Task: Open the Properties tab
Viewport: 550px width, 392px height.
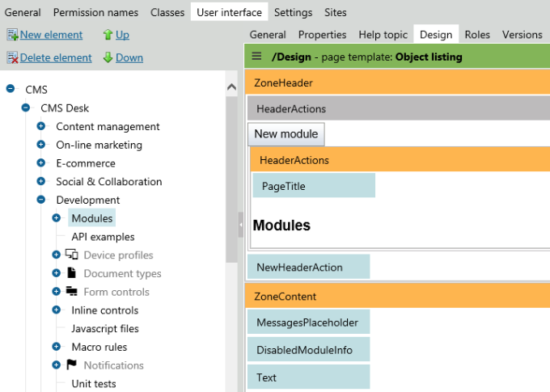Action: [x=322, y=35]
